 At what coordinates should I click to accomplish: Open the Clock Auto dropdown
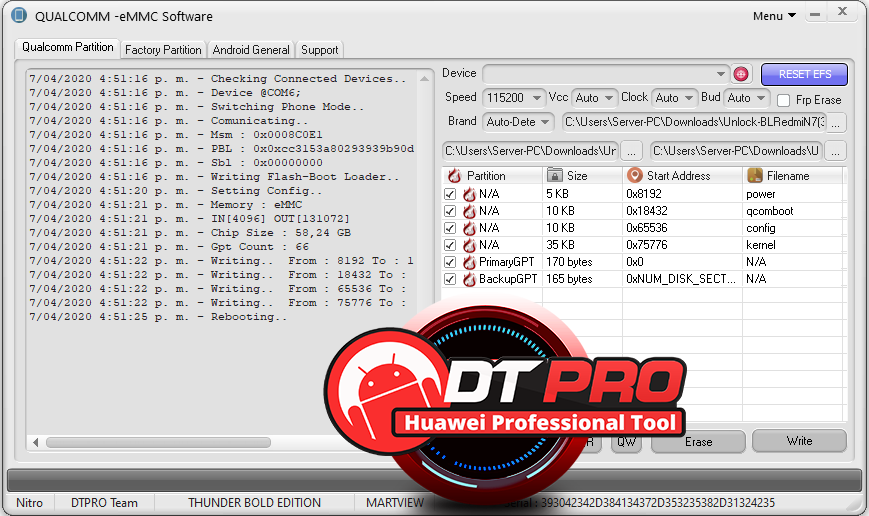point(674,98)
